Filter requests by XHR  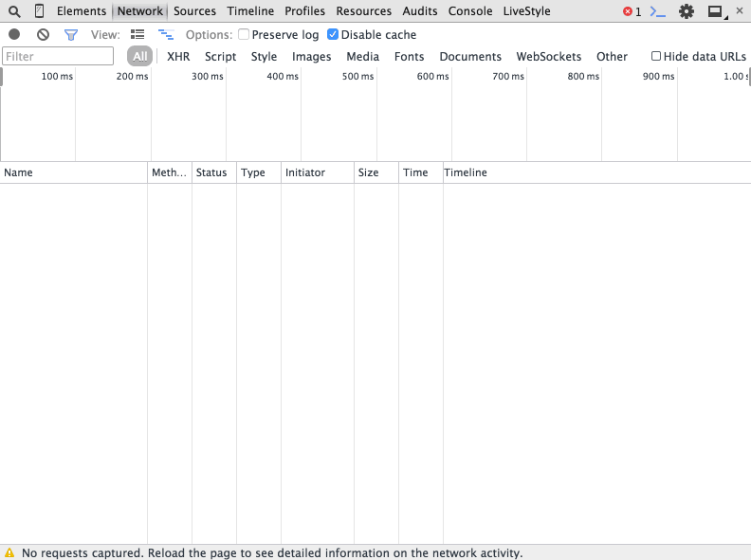point(178,57)
